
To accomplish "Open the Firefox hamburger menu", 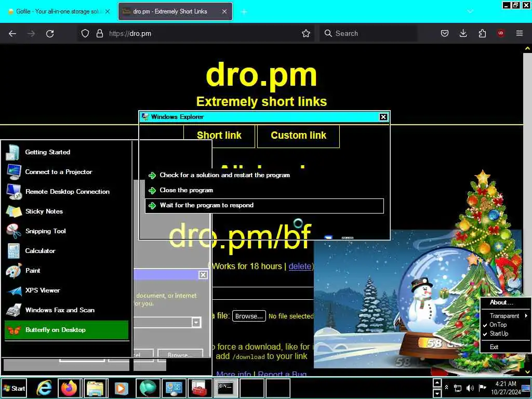I will pos(520,33).
